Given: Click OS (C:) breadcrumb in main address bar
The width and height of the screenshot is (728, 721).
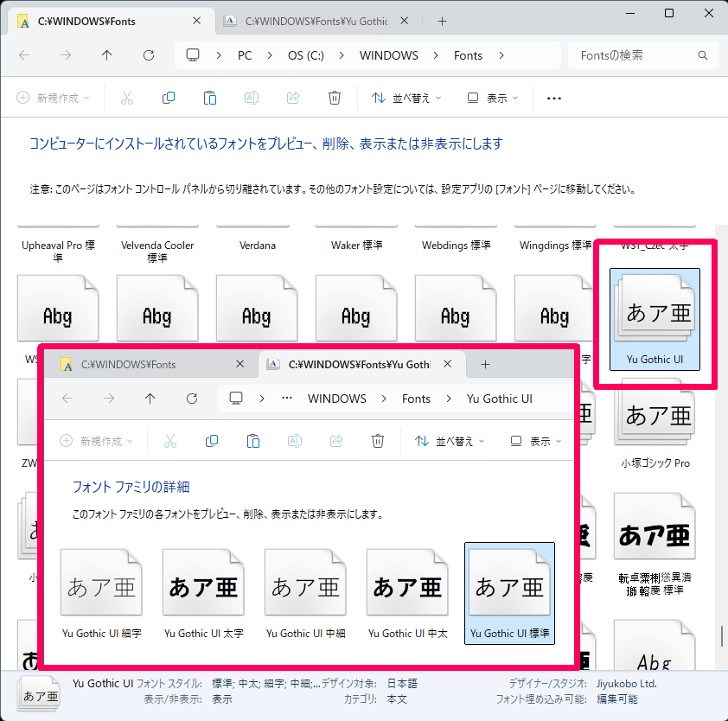Looking at the screenshot, I should click(x=306, y=55).
